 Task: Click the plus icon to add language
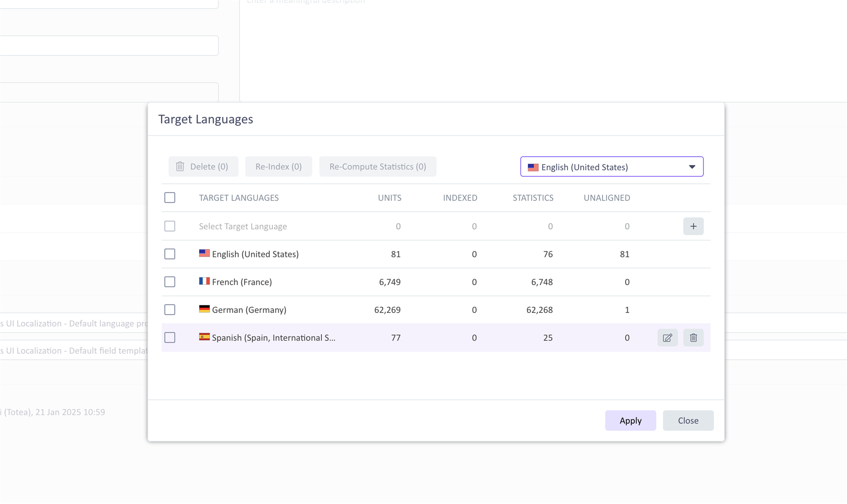pos(693,226)
